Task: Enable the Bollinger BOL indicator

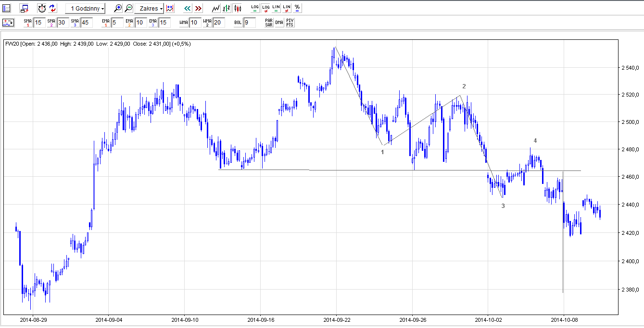Action: (238, 23)
